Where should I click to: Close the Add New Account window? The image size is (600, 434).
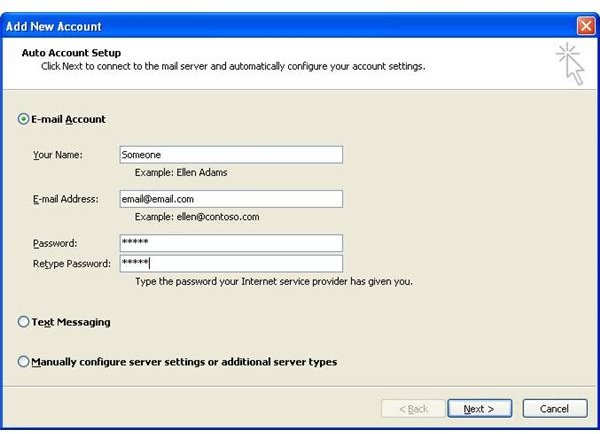(586, 26)
